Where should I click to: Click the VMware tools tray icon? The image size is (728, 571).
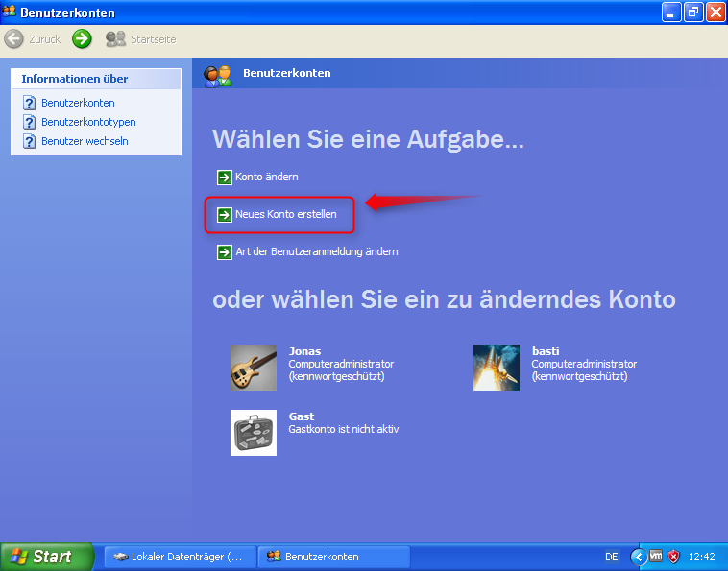tap(656, 556)
